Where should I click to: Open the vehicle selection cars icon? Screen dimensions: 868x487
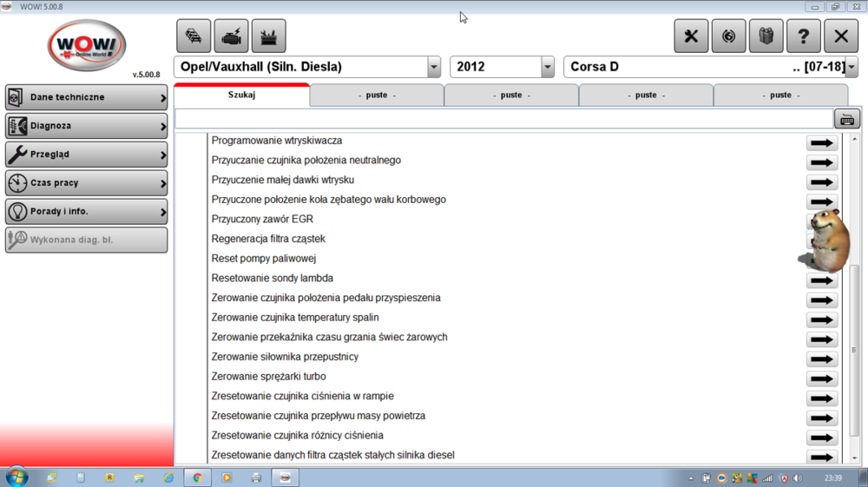194,36
